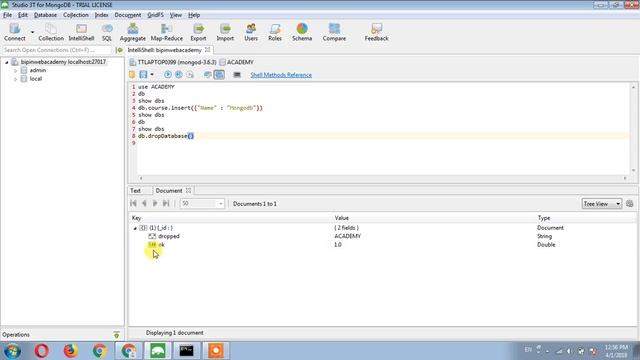Open the Help menu

coord(194,15)
